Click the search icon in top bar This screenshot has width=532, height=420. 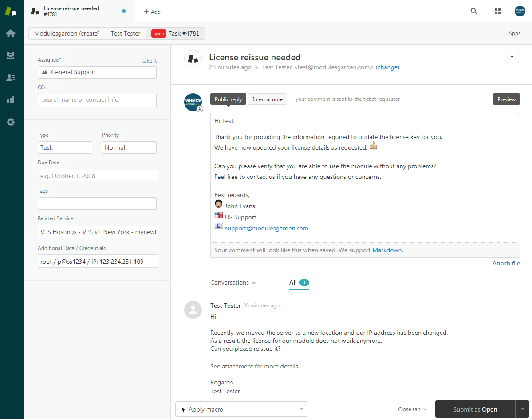pos(473,11)
